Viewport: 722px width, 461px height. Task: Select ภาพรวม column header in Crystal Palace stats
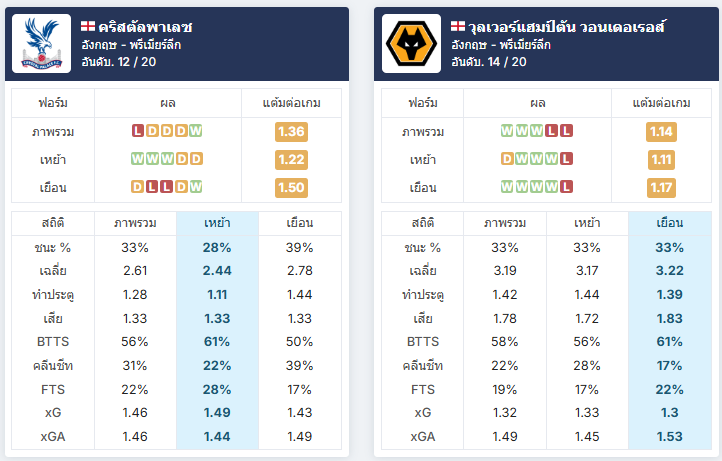tap(135, 223)
